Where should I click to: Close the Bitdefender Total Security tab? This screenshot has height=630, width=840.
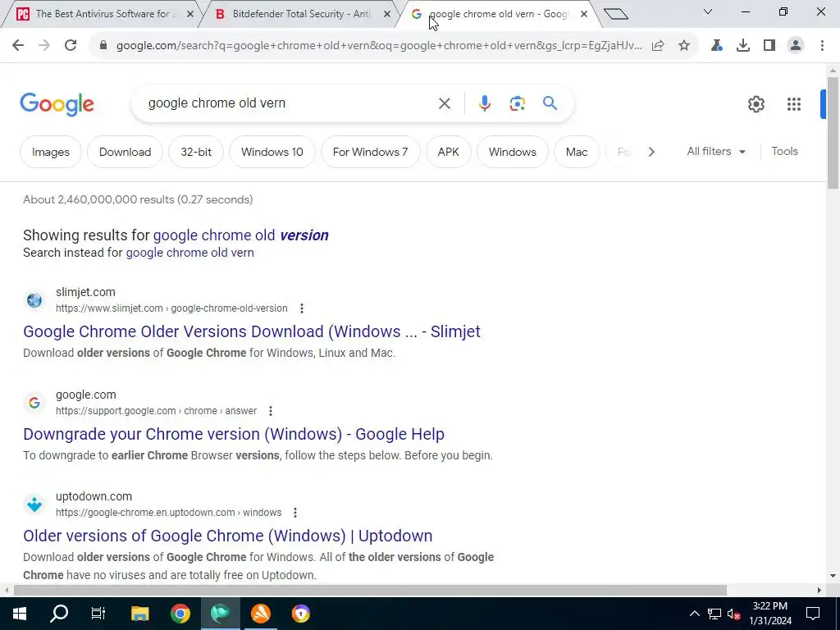coord(387,14)
